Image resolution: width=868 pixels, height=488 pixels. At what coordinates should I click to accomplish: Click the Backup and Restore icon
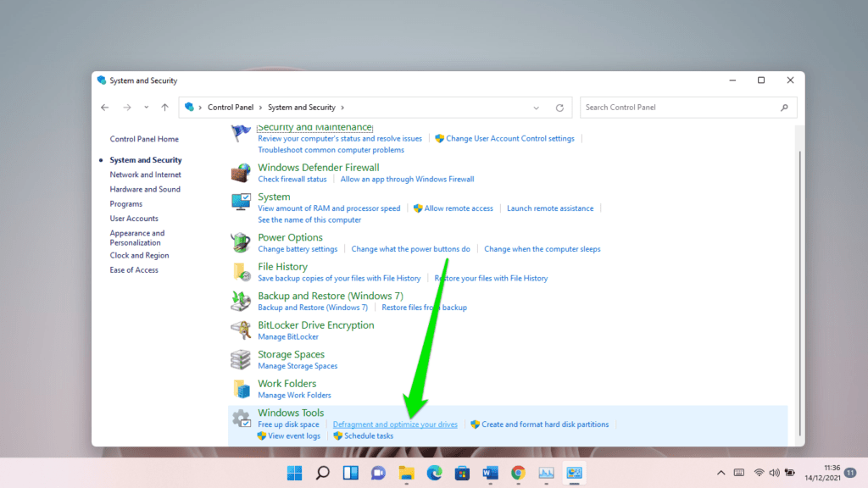(x=240, y=301)
